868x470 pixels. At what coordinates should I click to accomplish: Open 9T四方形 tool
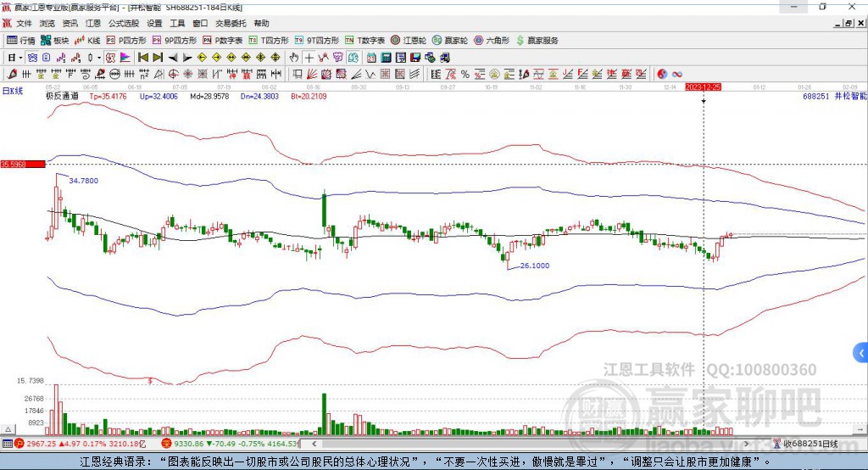click(x=317, y=41)
